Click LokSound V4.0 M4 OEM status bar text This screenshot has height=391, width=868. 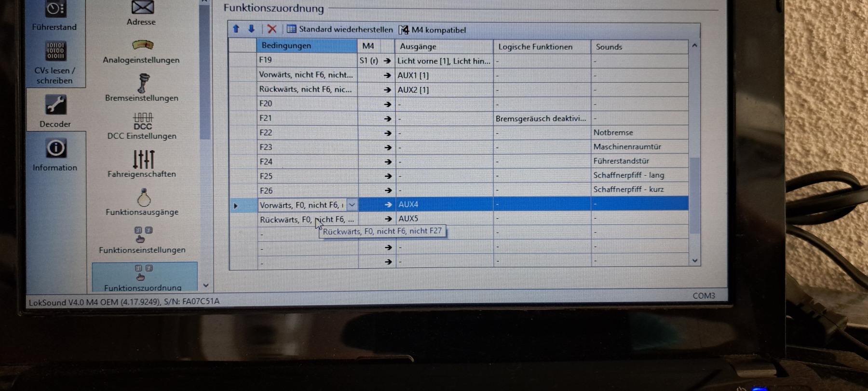(124, 302)
